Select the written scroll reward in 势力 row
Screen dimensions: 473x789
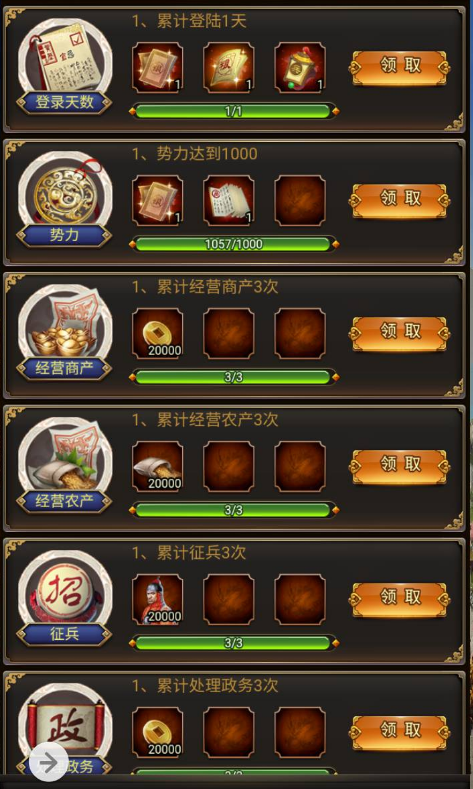228,201
